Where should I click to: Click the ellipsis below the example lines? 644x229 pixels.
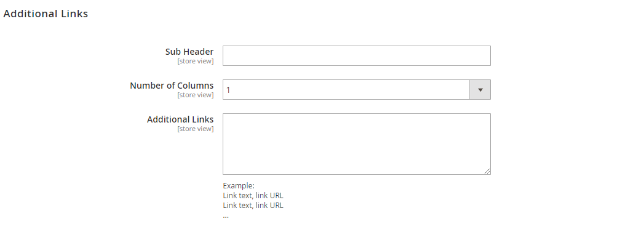tap(226, 216)
